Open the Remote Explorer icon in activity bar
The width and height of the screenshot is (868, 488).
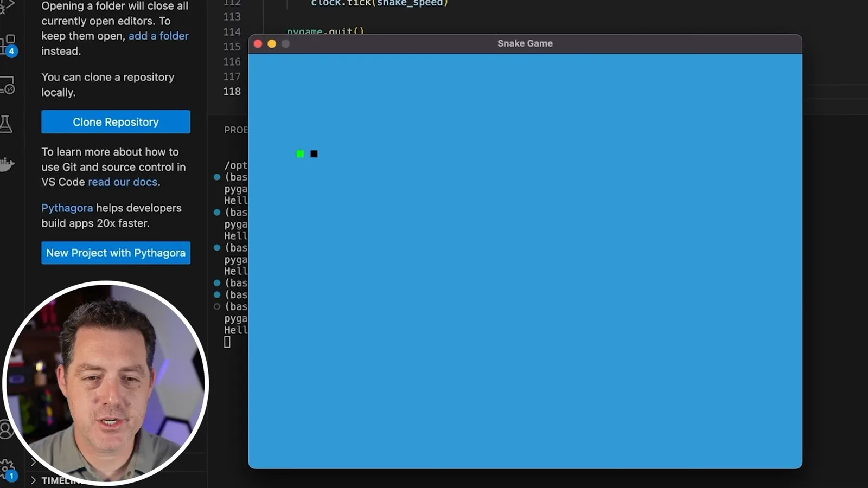coord(7,85)
